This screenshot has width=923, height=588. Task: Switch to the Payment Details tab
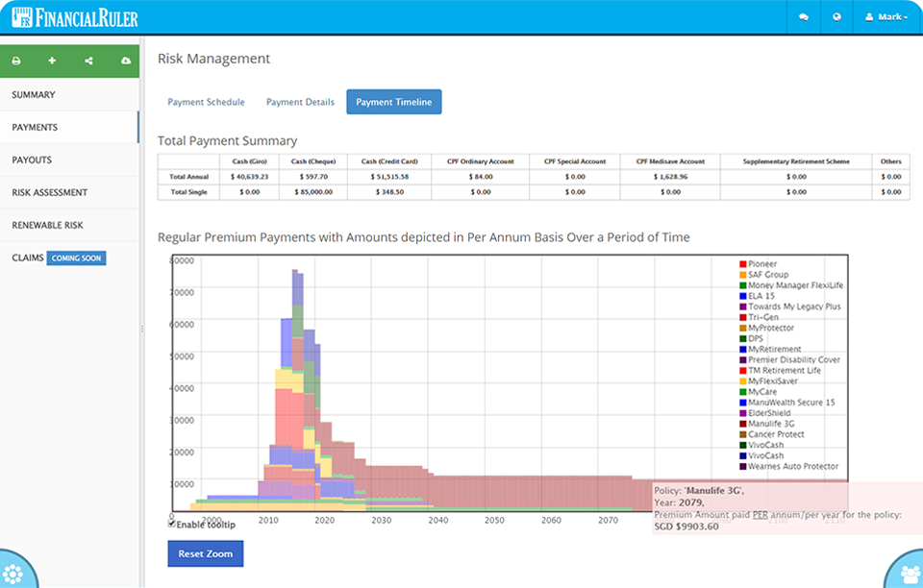pos(300,102)
